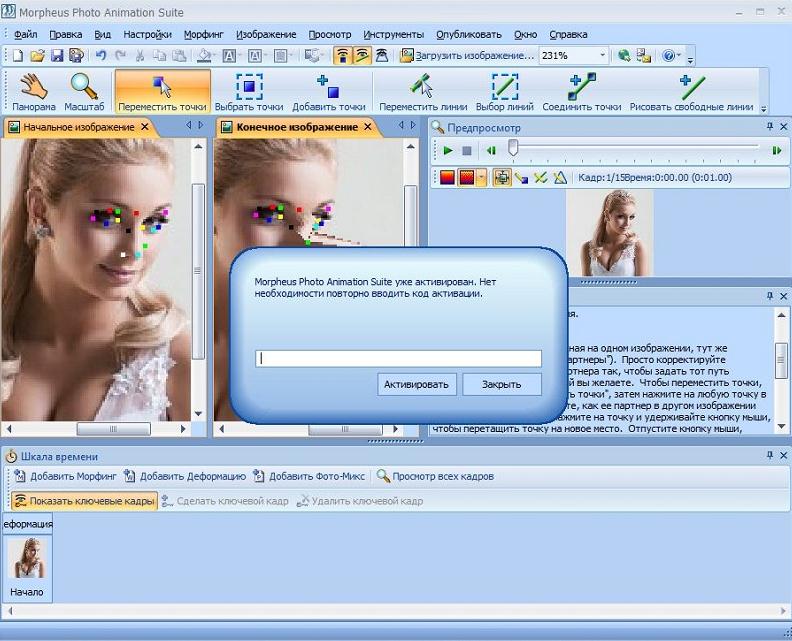Select the Панорама hand tool
The width and height of the screenshot is (792, 641).
(33, 92)
